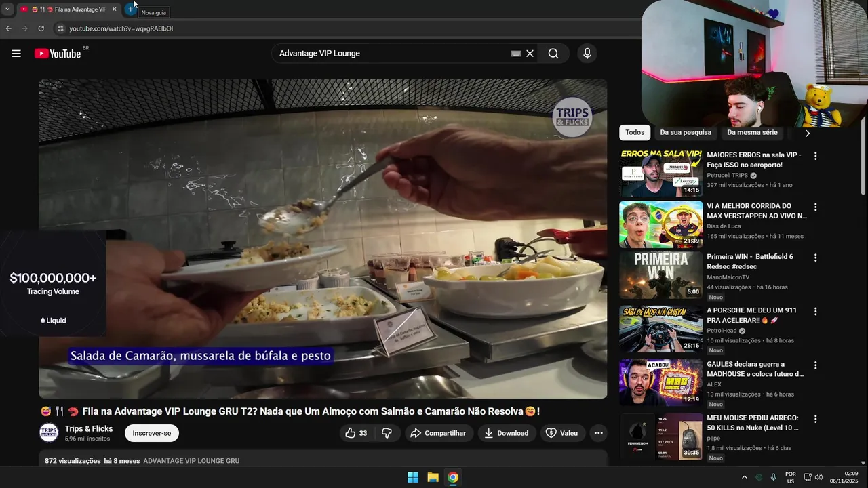Open the Trips & Flicks channel avatar
This screenshot has width=868, height=488.
tap(49, 432)
